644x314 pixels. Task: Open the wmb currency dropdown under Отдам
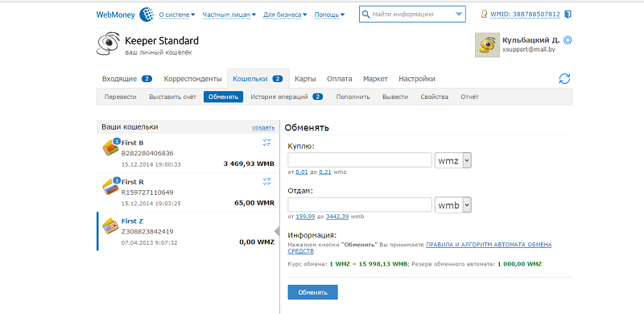tap(453, 205)
